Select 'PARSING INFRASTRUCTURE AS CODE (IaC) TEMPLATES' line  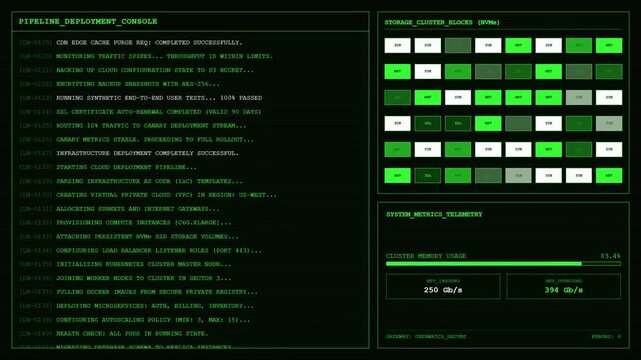click(x=130, y=181)
